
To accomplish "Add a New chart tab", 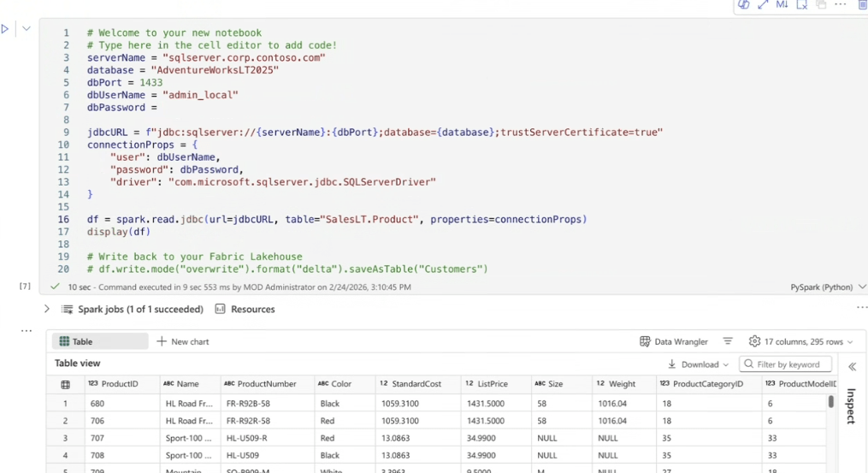I will pyautogui.click(x=183, y=341).
